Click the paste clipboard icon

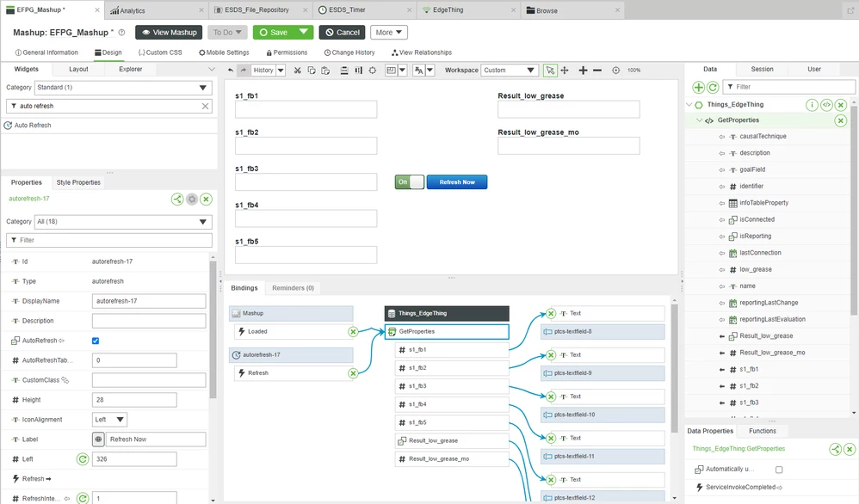(325, 70)
